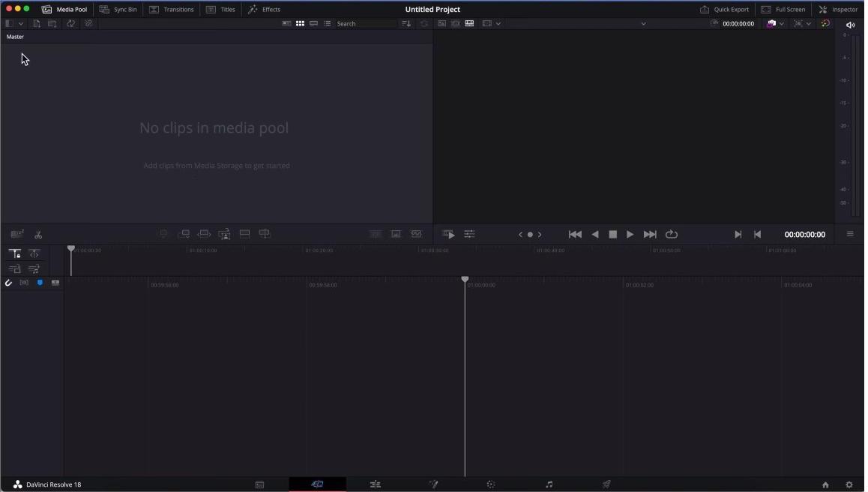Click the timeline playhead handle on lower ruler

465,280
